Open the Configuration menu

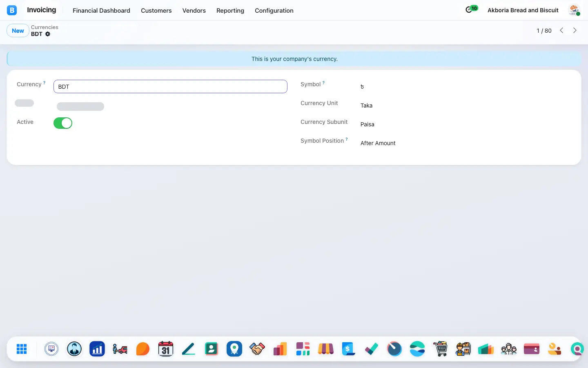point(274,11)
